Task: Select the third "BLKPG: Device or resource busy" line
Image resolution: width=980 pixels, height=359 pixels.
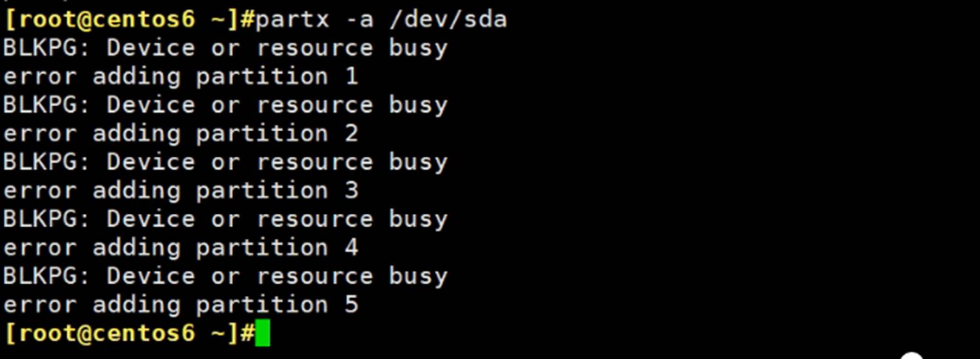Action: [x=225, y=163]
